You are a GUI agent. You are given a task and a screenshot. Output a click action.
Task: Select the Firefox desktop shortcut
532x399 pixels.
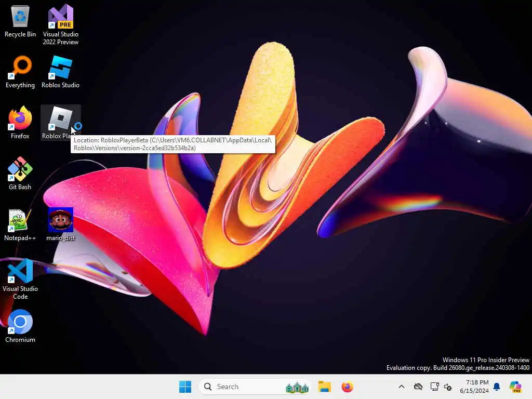coord(20,123)
